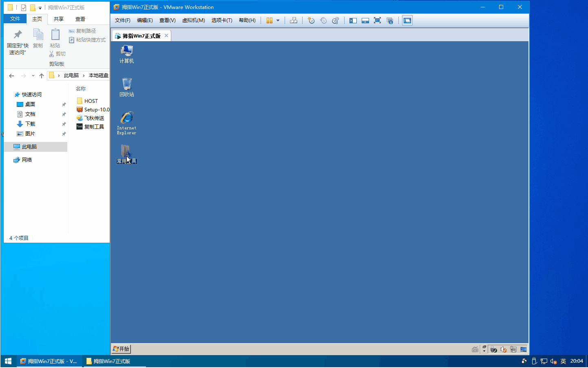Screen dimensions: 588x368
Task: Enter full screen mode via toolbar icon
Action: tap(377, 20)
